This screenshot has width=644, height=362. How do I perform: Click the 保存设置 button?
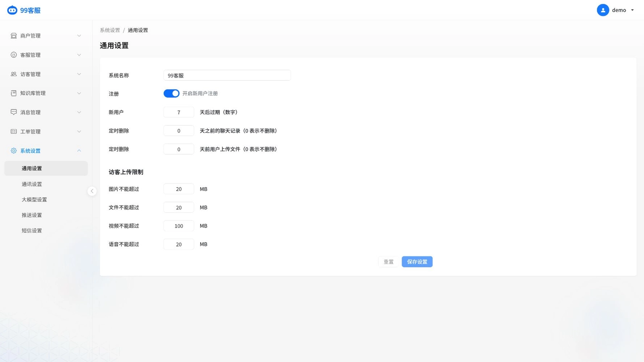click(417, 262)
